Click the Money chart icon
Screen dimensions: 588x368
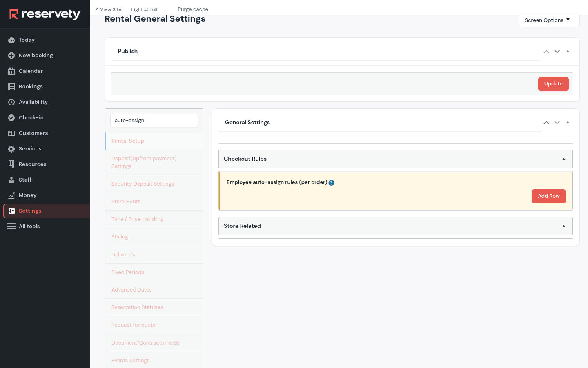[x=11, y=195]
